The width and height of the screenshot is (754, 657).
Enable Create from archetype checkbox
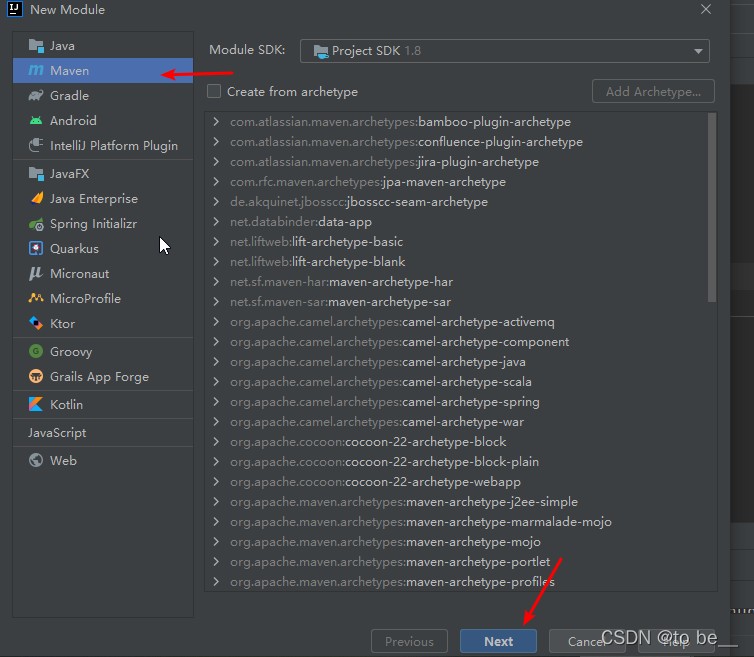(214, 91)
